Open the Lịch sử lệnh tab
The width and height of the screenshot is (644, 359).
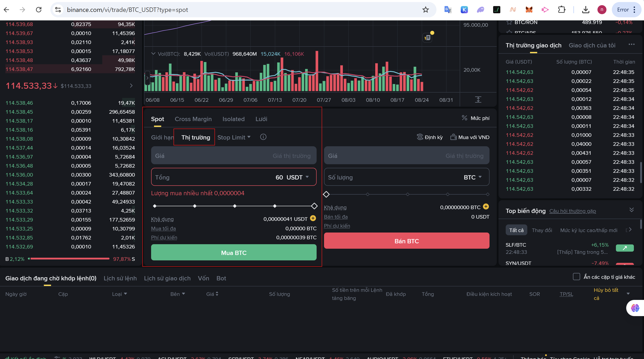(x=120, y=278)
